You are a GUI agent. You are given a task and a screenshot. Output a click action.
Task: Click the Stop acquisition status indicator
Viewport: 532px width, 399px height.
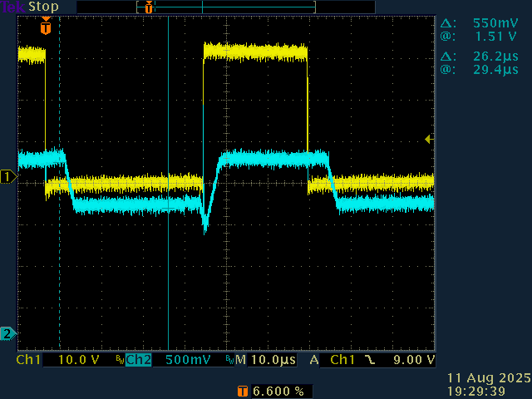coord(43,6)
